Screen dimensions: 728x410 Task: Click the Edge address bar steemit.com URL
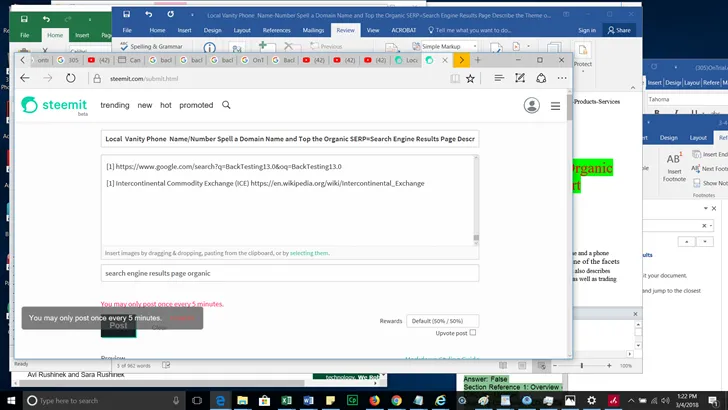click(144, 78)
